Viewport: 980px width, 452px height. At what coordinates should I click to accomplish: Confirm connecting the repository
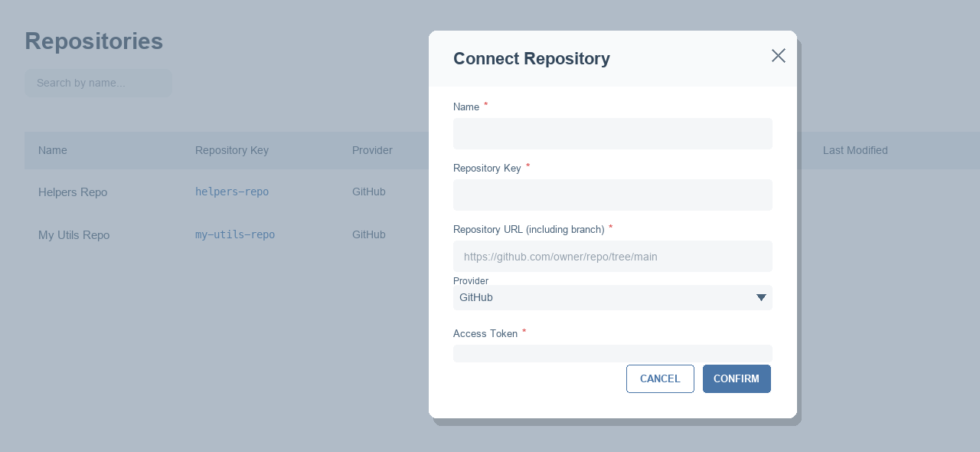(737, 378)
